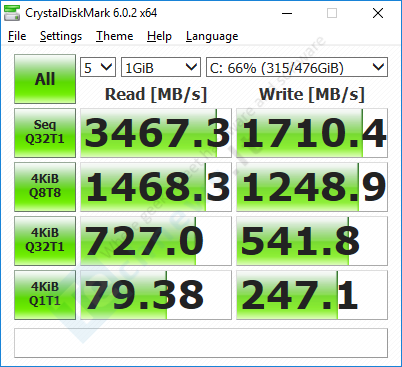
Task: Open the drive selection dropdown for C:
Action: point(297,67)
